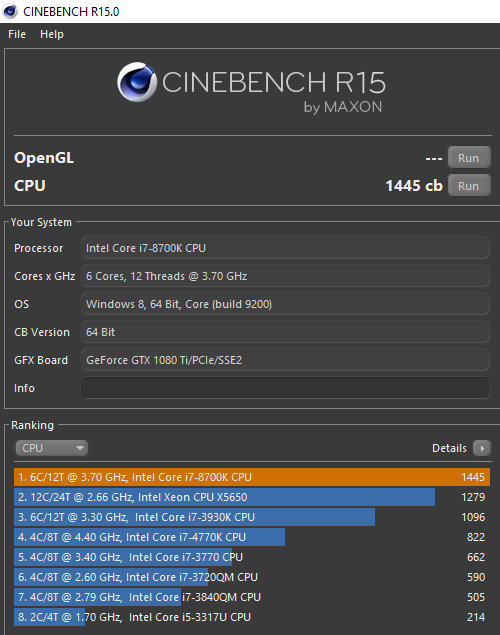Click the Cinebench R15 sphere logo
The height and width of the screenshot is (635, 500).
click(x=137, y=82)
